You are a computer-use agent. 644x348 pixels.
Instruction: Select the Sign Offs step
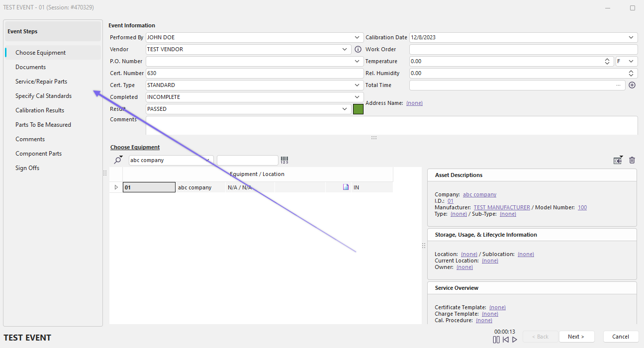tap(27, 168)
